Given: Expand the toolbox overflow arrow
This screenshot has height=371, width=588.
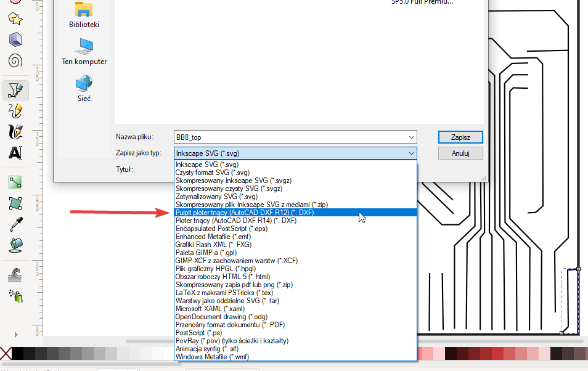Looking at the screenshot, I should [16, 334].
